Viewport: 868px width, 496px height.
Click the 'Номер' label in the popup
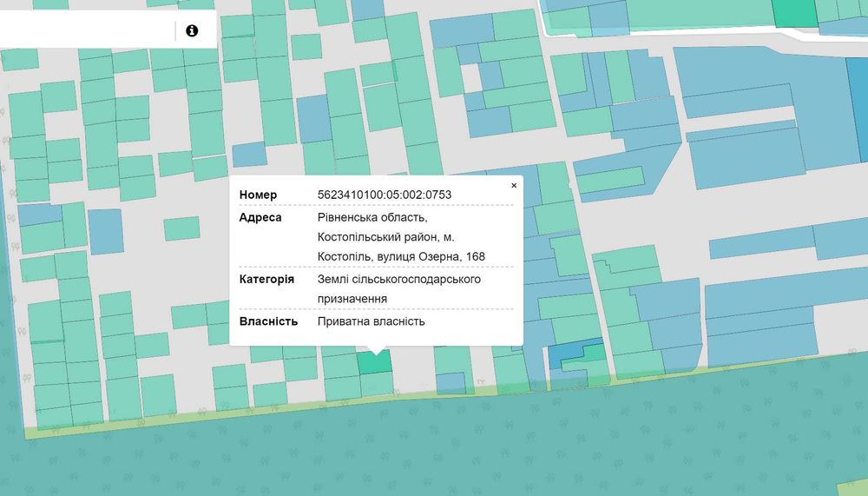tap(258, 195)
